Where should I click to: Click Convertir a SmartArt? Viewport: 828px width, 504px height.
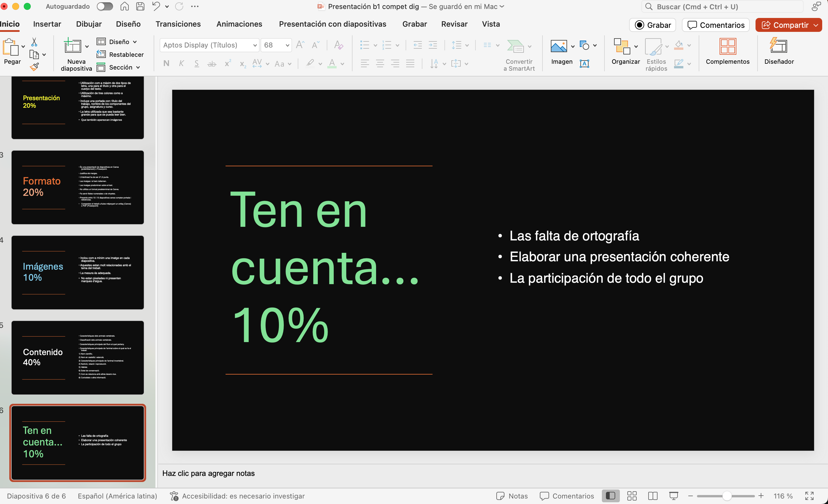click(x=519, y=55)
